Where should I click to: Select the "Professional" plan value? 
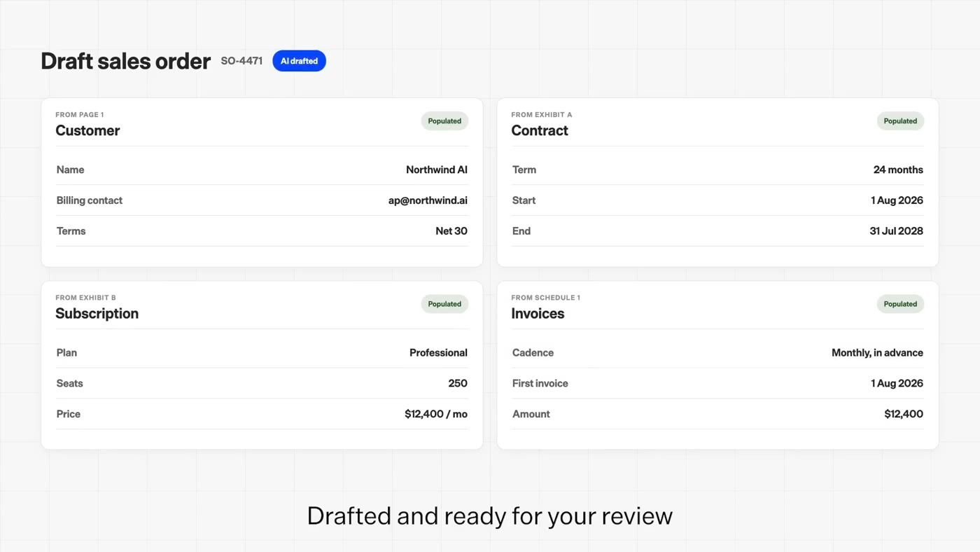(x=438, y=352)
